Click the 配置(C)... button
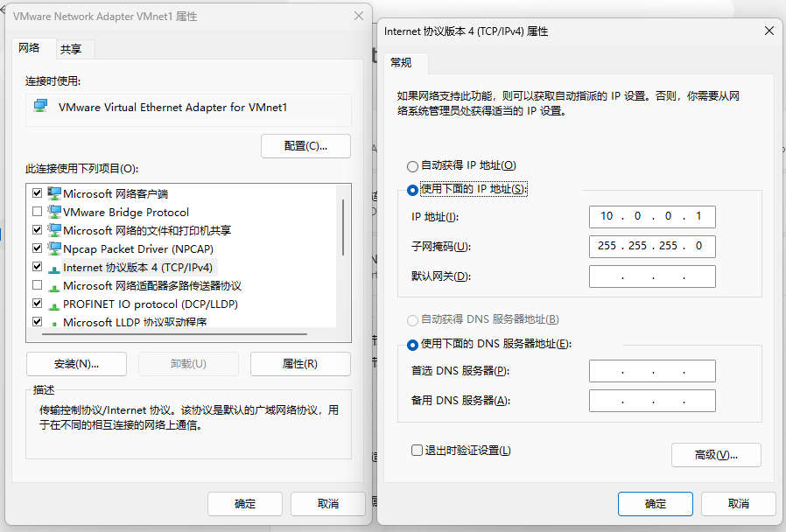Image resolution: width=786 pixels, height=532 pixels. pos(305,146)
